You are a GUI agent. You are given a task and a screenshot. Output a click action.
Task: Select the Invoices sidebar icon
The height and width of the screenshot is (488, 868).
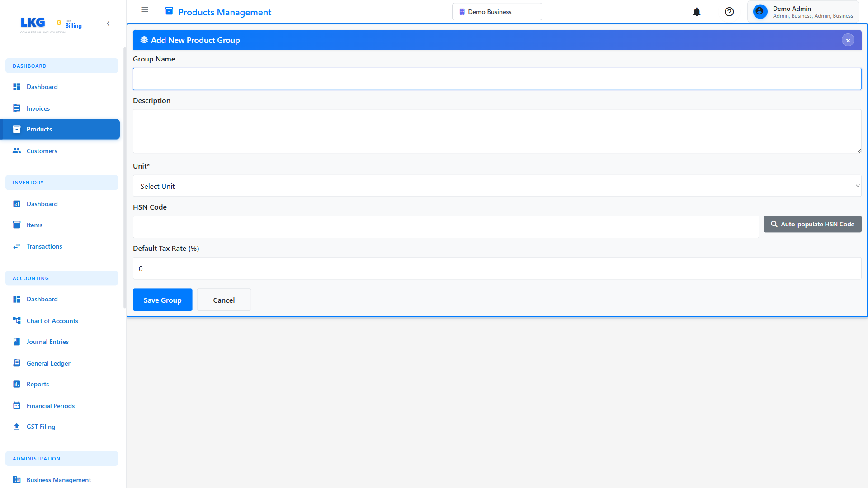(x=17, y=108)
